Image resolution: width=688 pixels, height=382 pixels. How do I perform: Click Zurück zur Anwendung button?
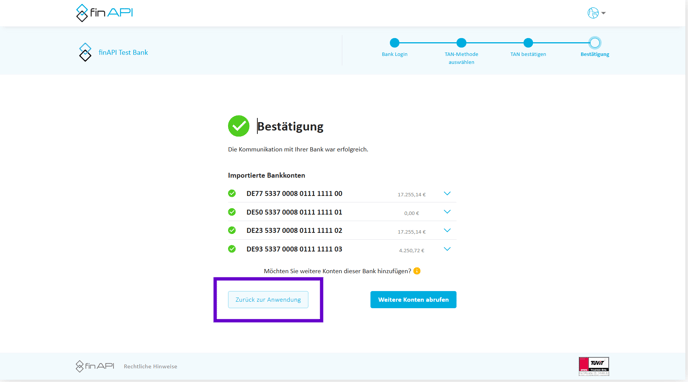(268, 300)
